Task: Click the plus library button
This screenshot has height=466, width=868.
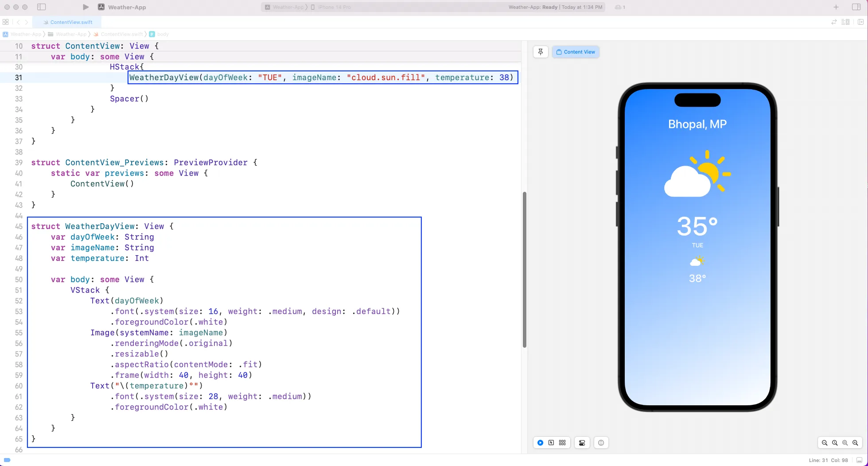Action: 836,7
